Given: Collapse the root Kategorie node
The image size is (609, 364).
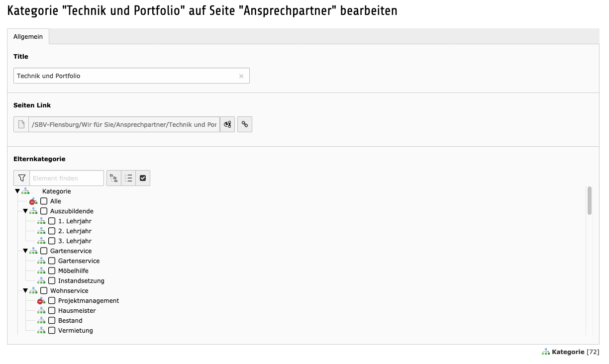Looking at the screenshot, I should pos(17,191).
